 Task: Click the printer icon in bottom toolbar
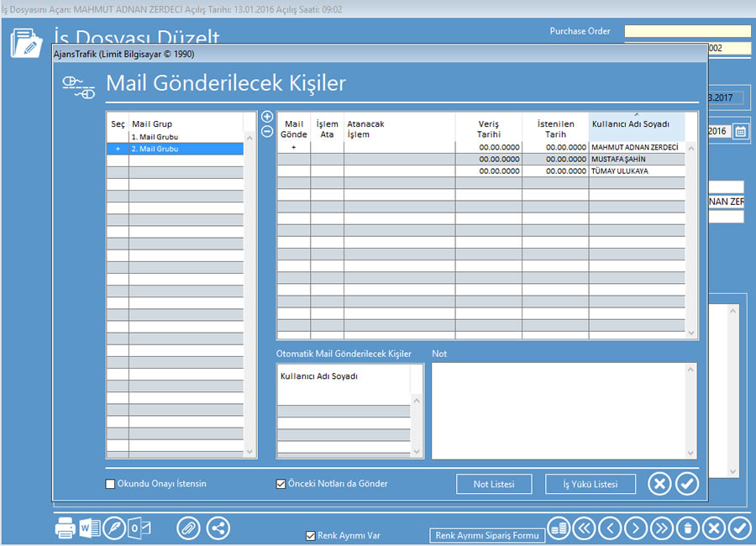(x=66, y=528)
